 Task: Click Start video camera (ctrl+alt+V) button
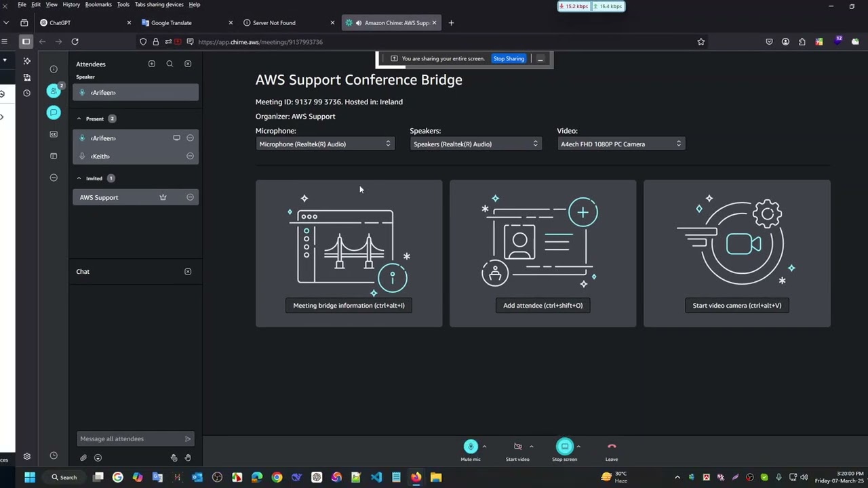[736, 306]
